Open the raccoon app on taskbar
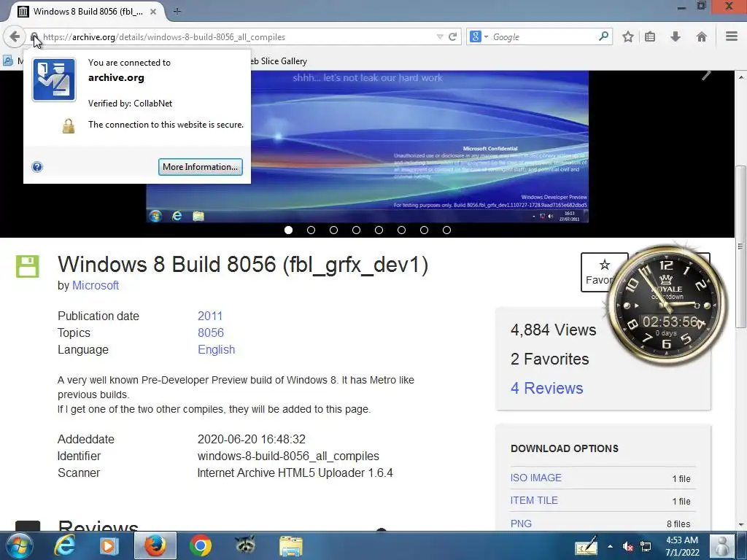The image size is (747, 560). [x=245, y=545]
